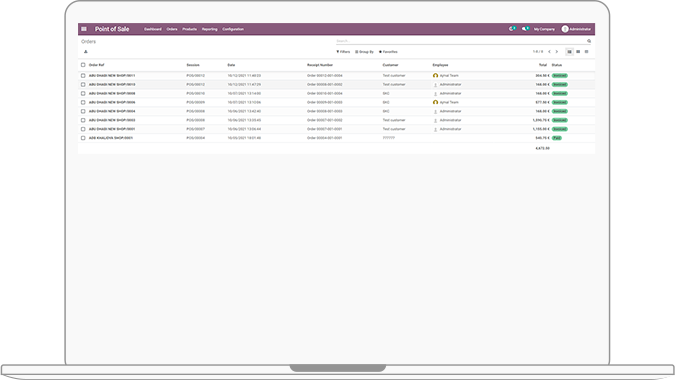
Task: Open the Reporting menu
Action: coord(210,29)
